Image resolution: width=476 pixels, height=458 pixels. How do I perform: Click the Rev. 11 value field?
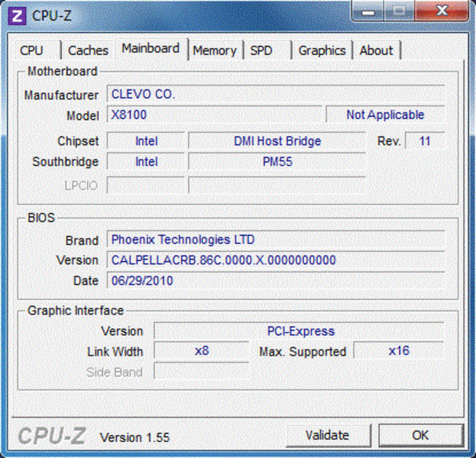pyautogui.click(x=425, y=141)
